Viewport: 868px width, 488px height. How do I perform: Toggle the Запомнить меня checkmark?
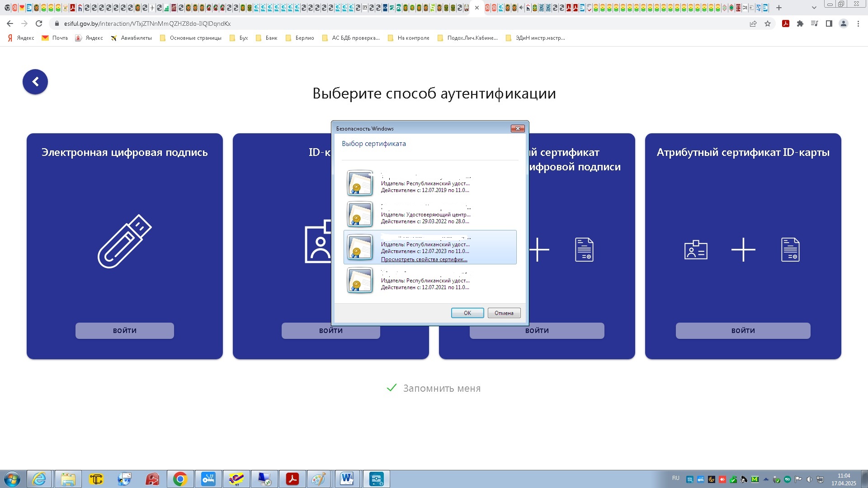pos(392,388)
